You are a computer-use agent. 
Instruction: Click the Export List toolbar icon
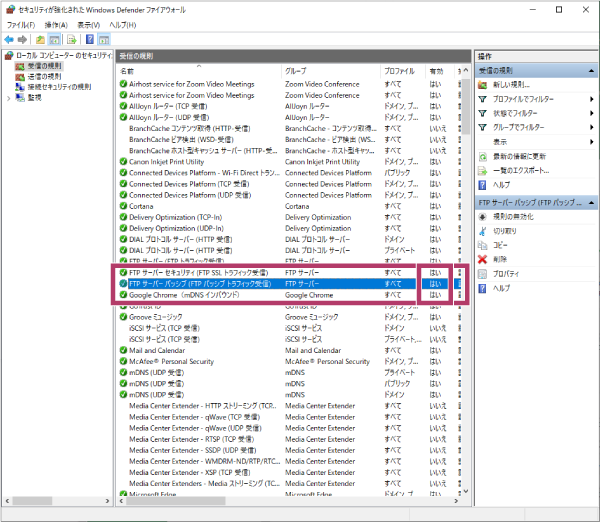tap(73, 39)
